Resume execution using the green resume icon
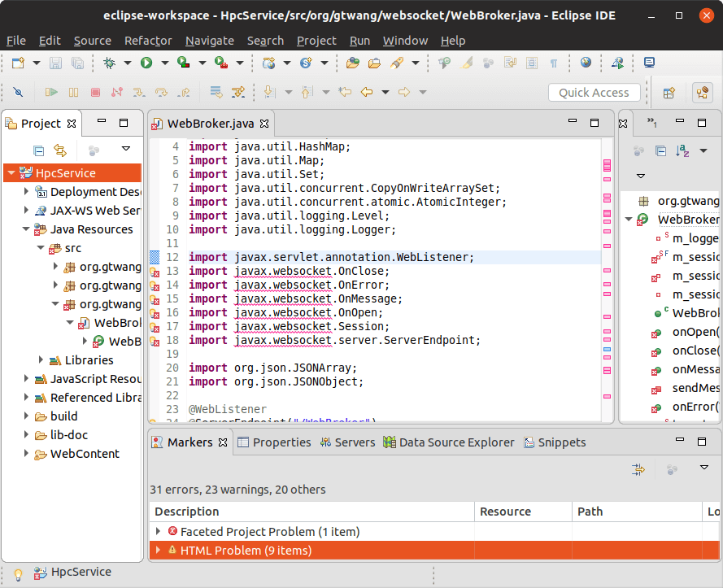This screenshot has width=723, height=588. [50, 92]
